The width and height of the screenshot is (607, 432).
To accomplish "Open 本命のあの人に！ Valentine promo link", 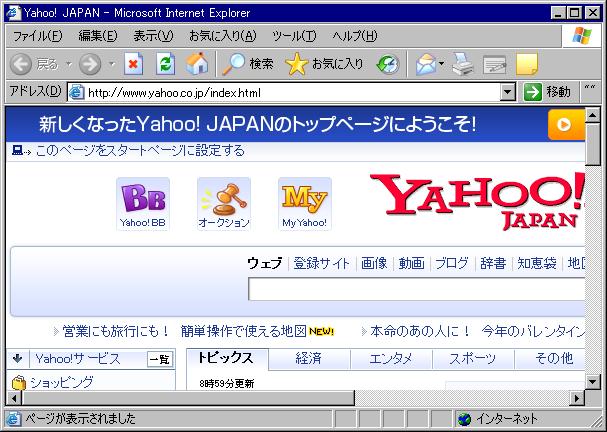I will 420,331.
